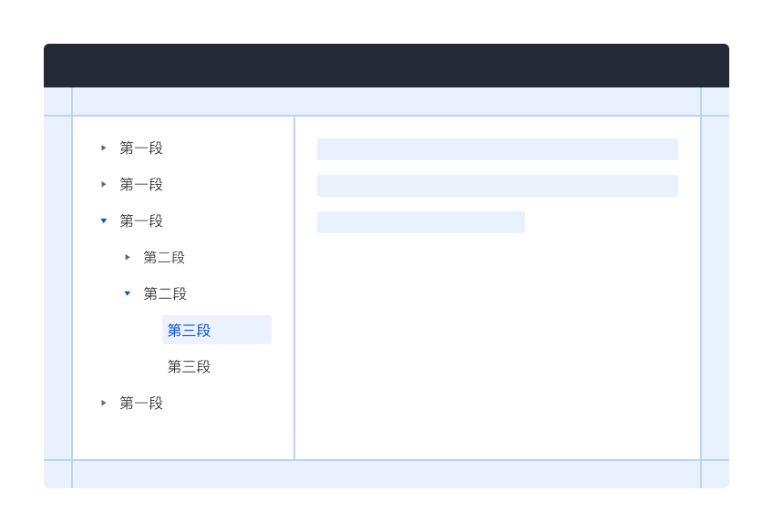The height and width of the screenshot is (532, 773).
Task: Select the first 第二段 label
Action: click(x=164, y=257)
